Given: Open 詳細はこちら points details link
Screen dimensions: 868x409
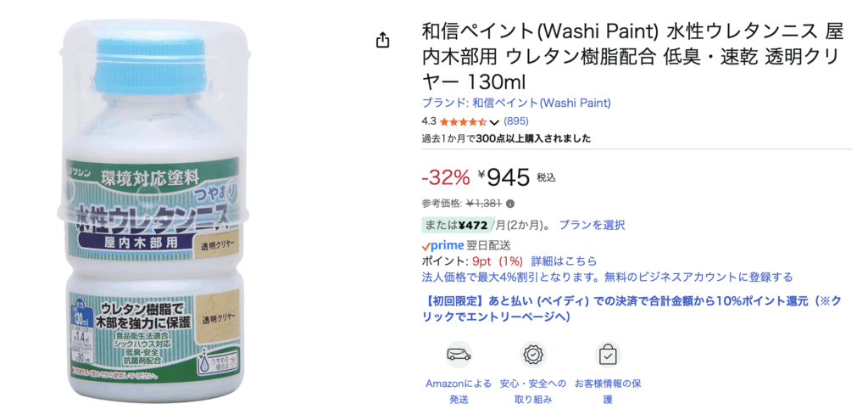Looking at the screenshot, I should point(564,261).
